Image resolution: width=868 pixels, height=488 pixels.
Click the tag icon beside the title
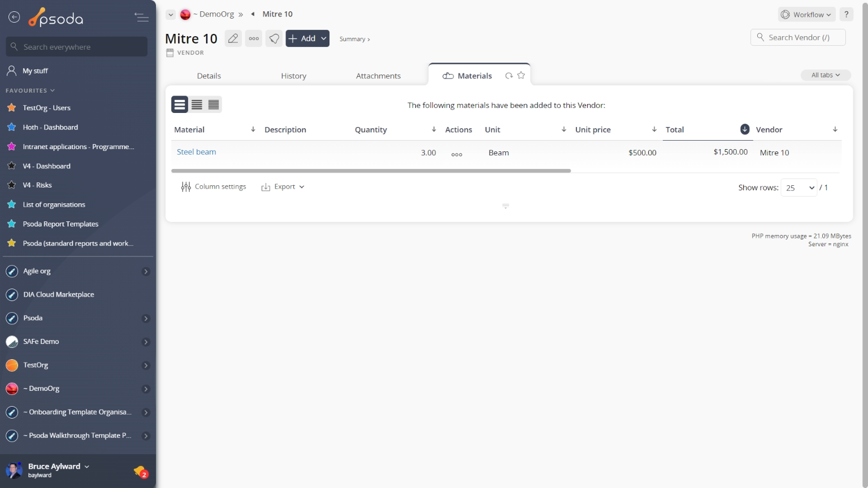click(274, 38)
